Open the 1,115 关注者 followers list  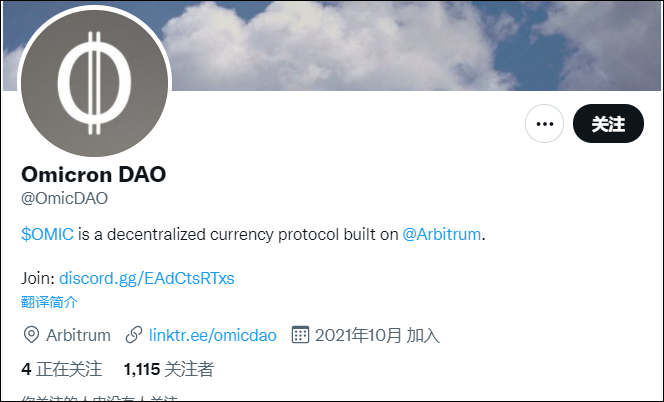(169, 369)
